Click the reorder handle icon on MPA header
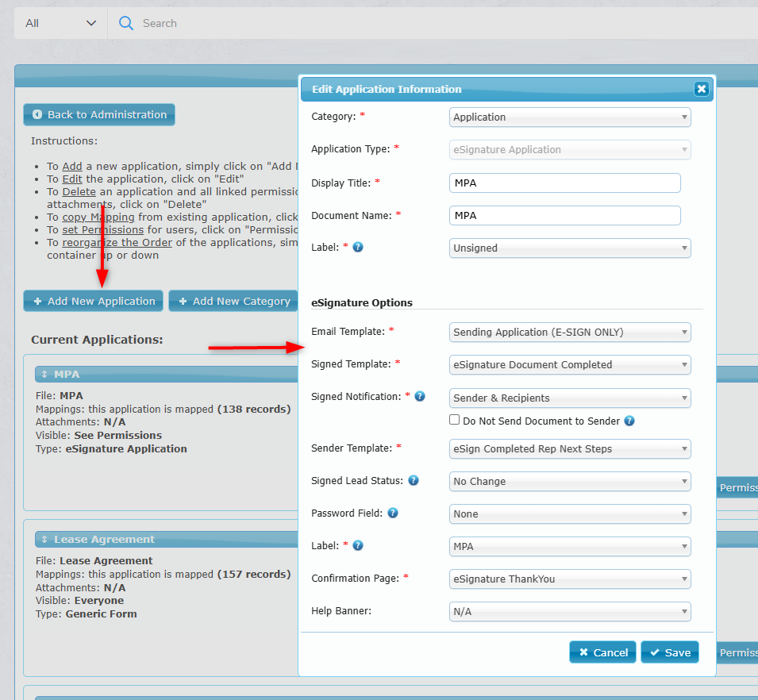 44,374
